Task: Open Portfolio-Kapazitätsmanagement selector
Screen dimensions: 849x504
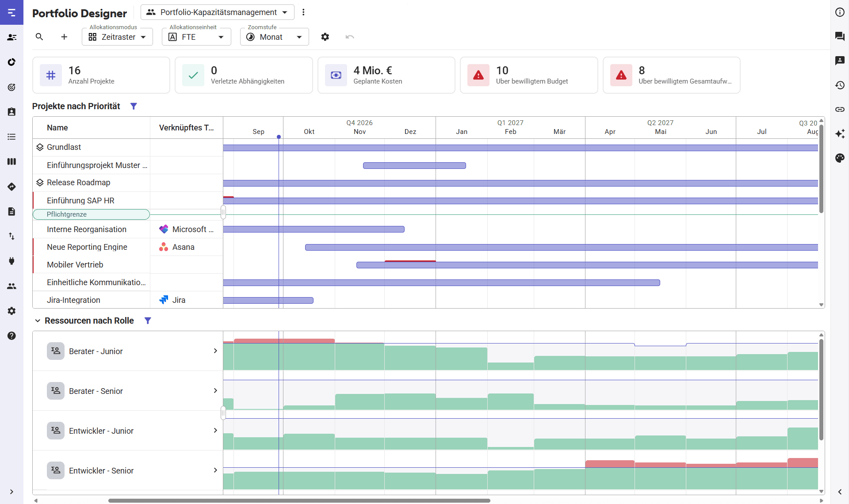Action: (218, 12)
